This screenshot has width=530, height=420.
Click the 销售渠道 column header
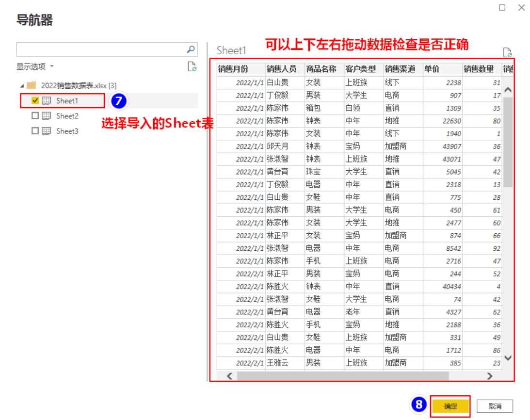(x=403, y=69)
